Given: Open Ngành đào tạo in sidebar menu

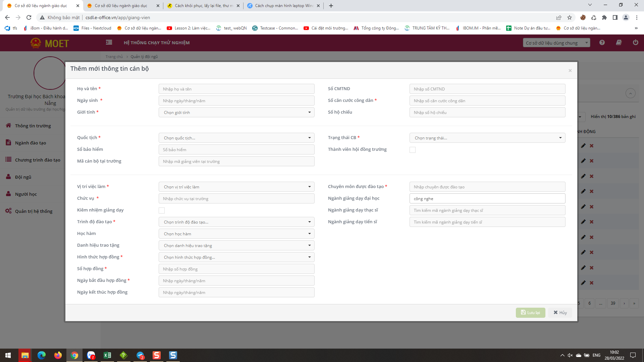Looking at the screenshot, I should 31,143.
